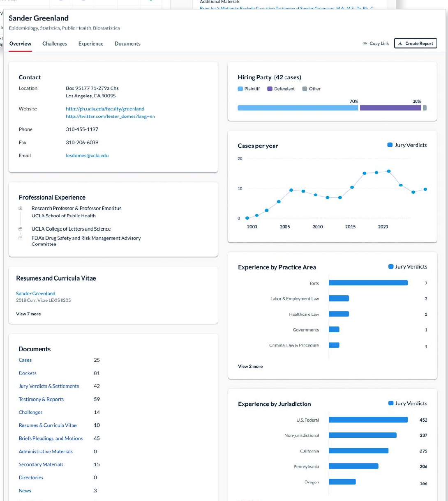Open the ph.ucla.edu faculty website link
Viewport: 448px width, 501px height.
(105, 109)
